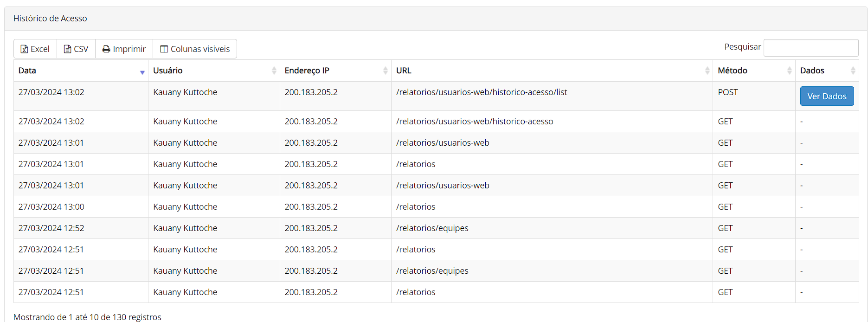Click sort arrows in Usuário column header

[274, 71]
